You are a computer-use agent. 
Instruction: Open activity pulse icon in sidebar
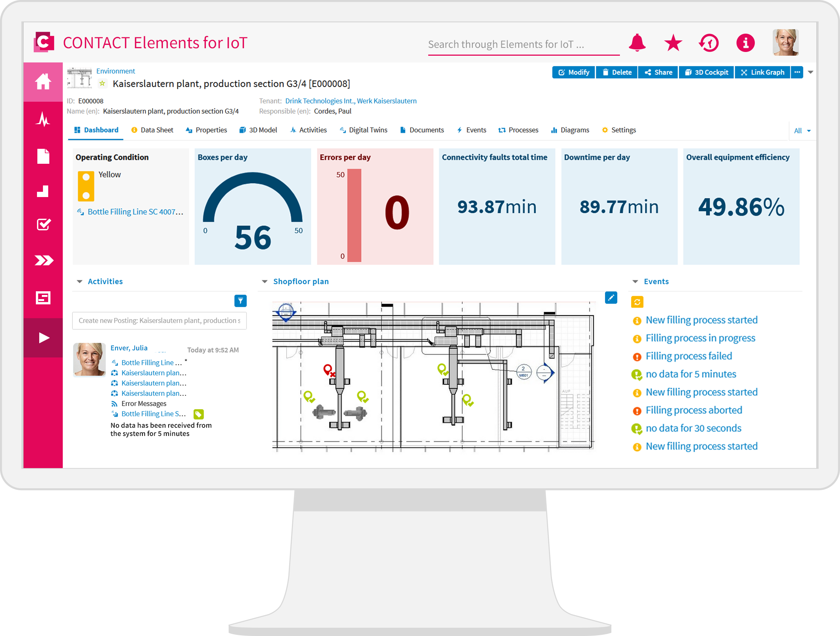pyautogui.click(x=43, y=119)
